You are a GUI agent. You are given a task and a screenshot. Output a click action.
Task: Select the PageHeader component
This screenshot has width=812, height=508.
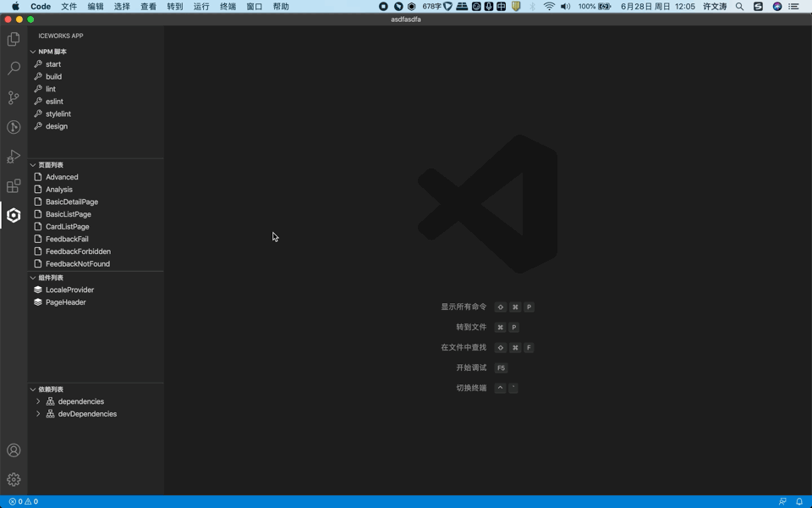[x=96, y=303]
